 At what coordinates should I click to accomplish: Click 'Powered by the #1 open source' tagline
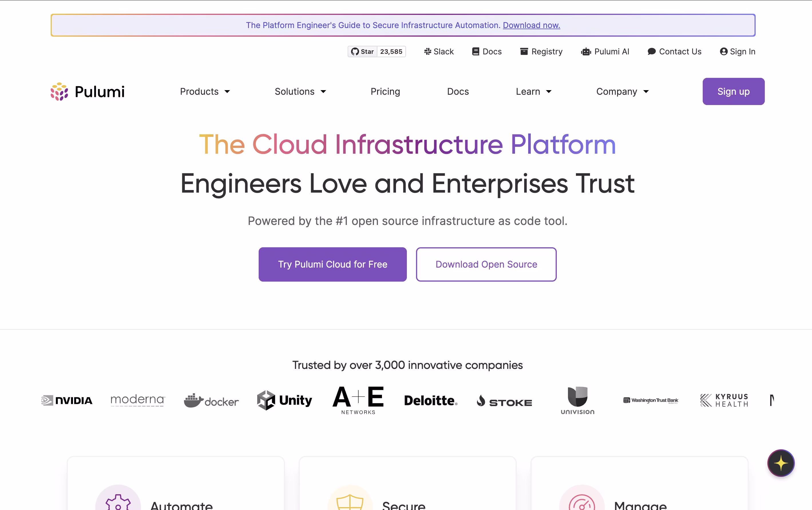tap(407, 221)
